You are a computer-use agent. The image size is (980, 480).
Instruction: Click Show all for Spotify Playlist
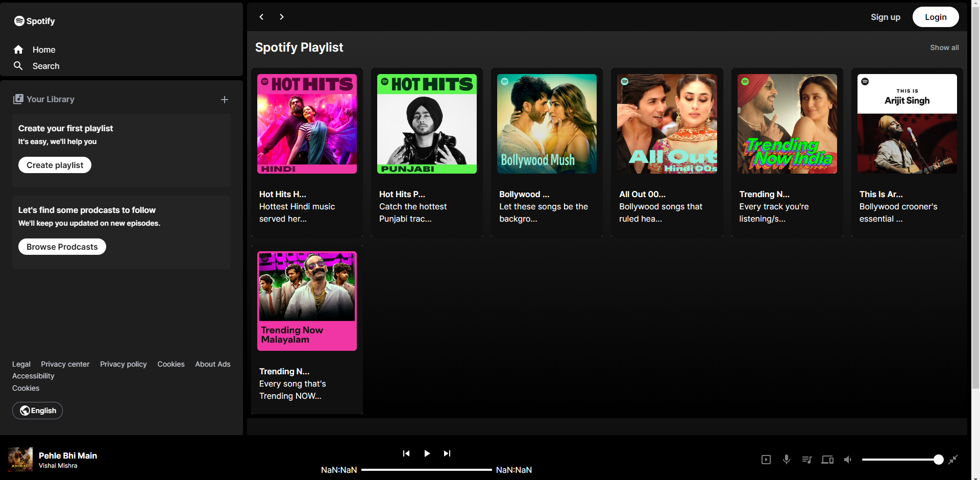click(x=944, y=47)
